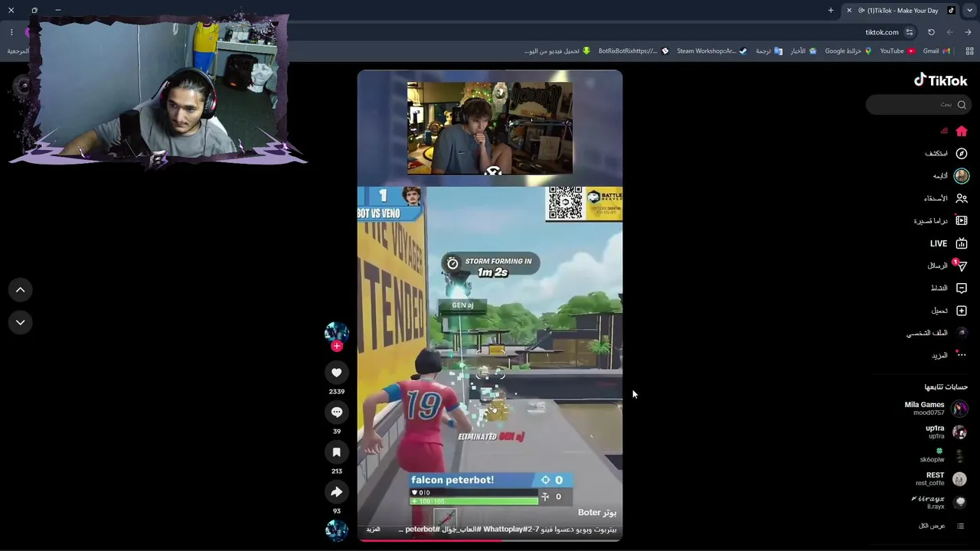Image resolution: width=980 pixels, height=551 pixels.
Task: Click the TikTok search (بحث) field
Action: click(917, 104)
